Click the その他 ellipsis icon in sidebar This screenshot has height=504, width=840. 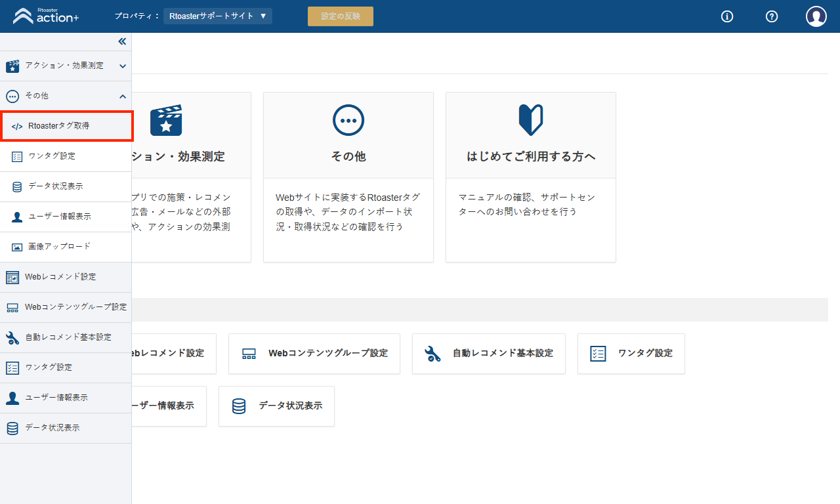point(12,96)
